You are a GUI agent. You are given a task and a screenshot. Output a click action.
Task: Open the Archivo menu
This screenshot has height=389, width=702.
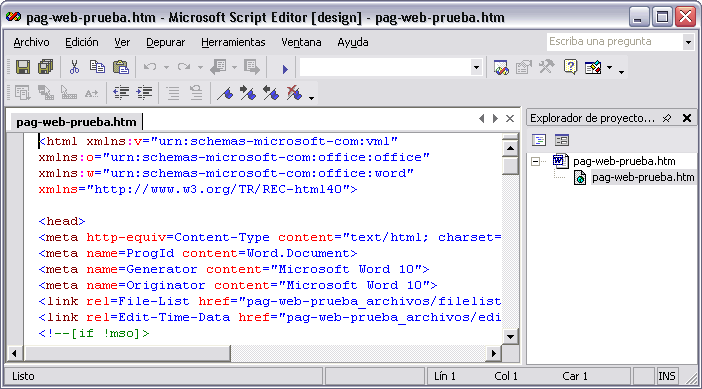31,42
